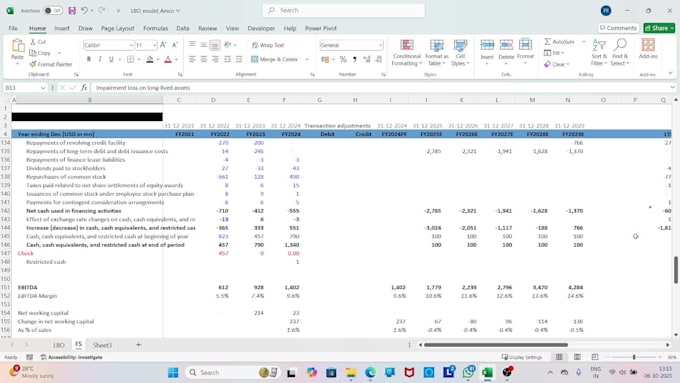This screenshot has width=680, height=383.
Task: Click AutoSum sigma button
Action: point(559,42)
